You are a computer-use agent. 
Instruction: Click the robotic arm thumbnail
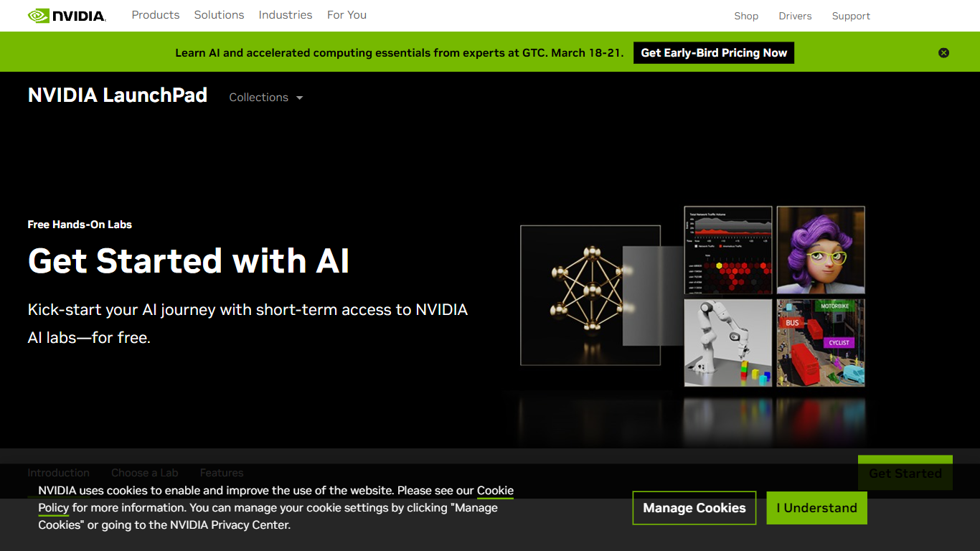(727, 343)
